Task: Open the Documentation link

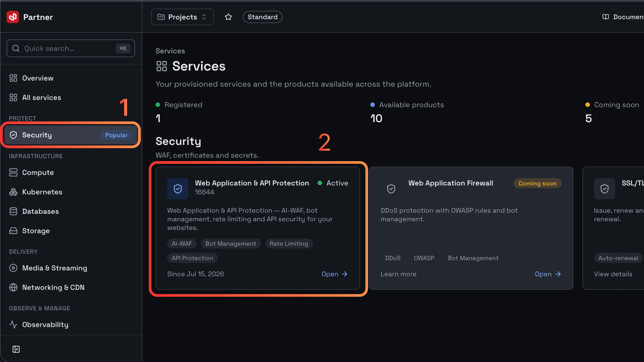Action: tap(623, 17)
